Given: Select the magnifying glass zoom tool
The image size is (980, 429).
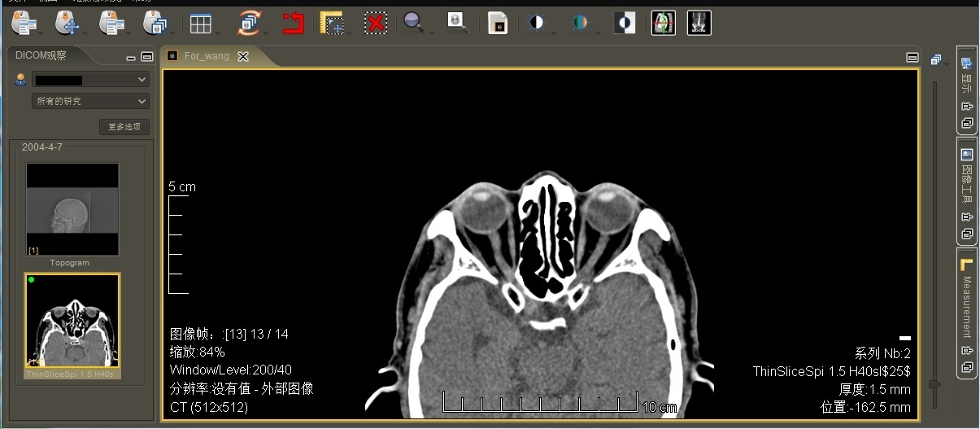Looking at the screenshot, I should [414, 23].
